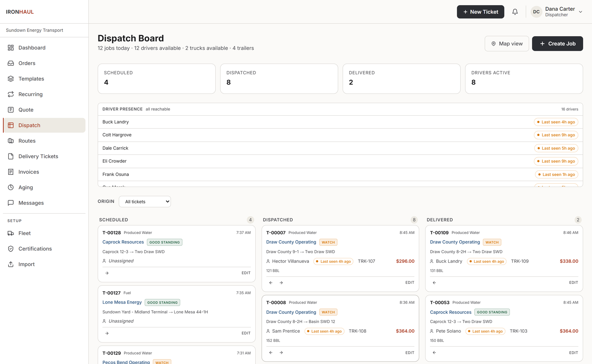Advance ticket T-00128 with right arrow
Viewport: 592px width, 364px height.
point(107,273)
